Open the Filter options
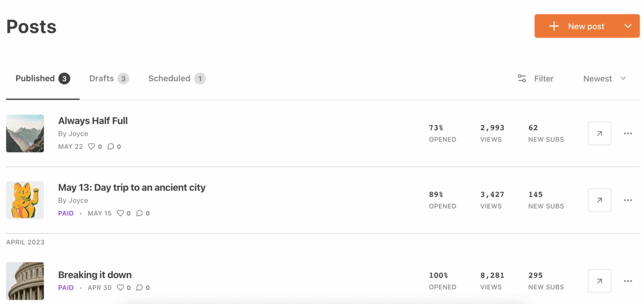Viewport: 644px width, 304px height. tap(536, 79)
